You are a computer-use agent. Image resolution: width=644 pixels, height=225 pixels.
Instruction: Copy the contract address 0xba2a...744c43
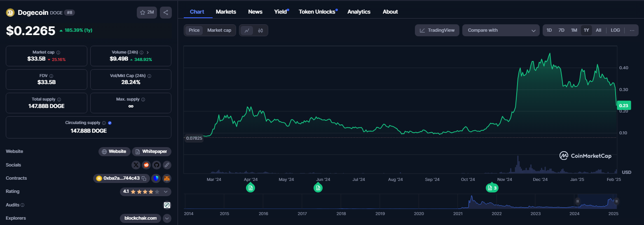[x=144, y=178]
